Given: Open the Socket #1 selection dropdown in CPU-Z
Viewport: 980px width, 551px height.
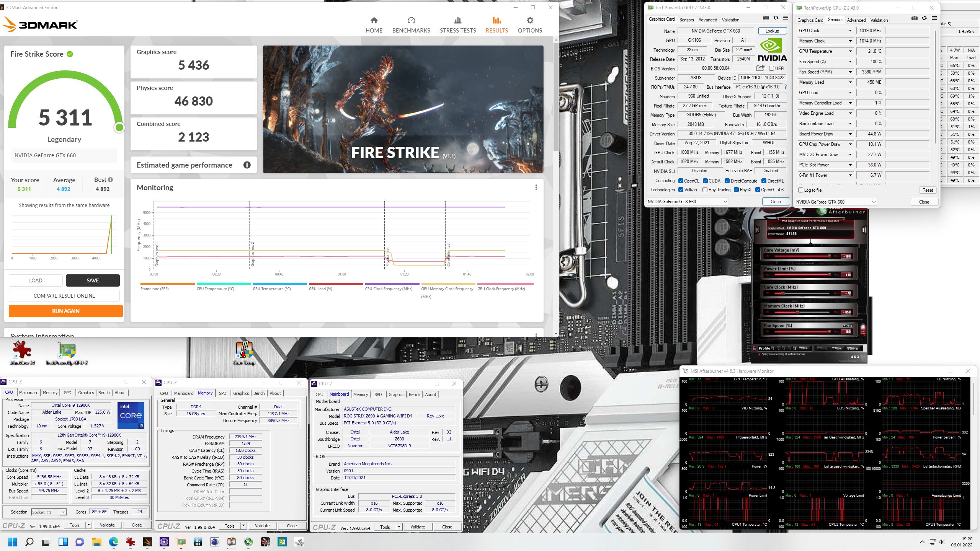Looking at the screenshot, I should click(49, 512).
